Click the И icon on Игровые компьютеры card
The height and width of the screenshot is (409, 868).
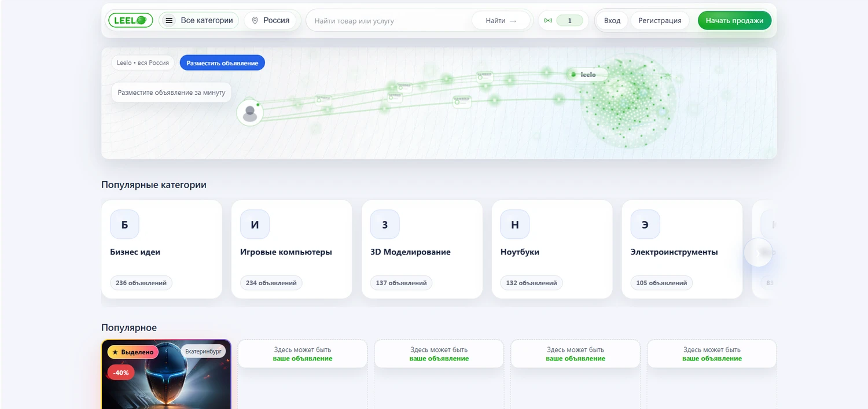coord(255,224)
